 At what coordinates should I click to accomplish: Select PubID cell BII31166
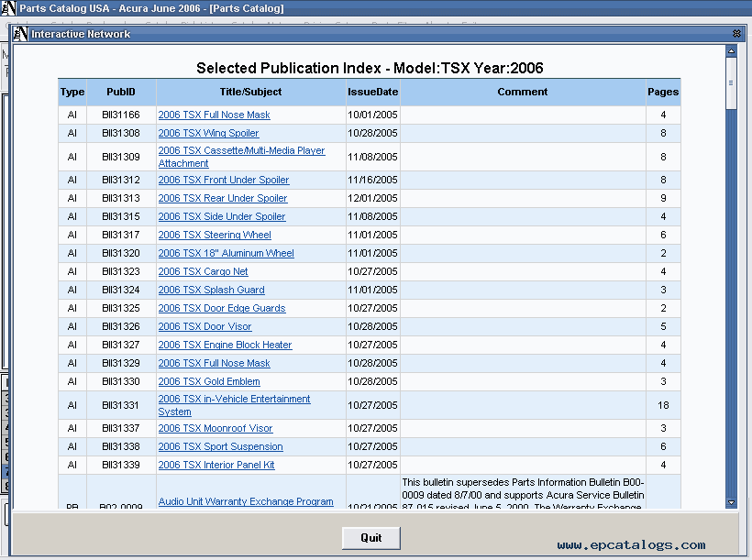click(121, 115)
